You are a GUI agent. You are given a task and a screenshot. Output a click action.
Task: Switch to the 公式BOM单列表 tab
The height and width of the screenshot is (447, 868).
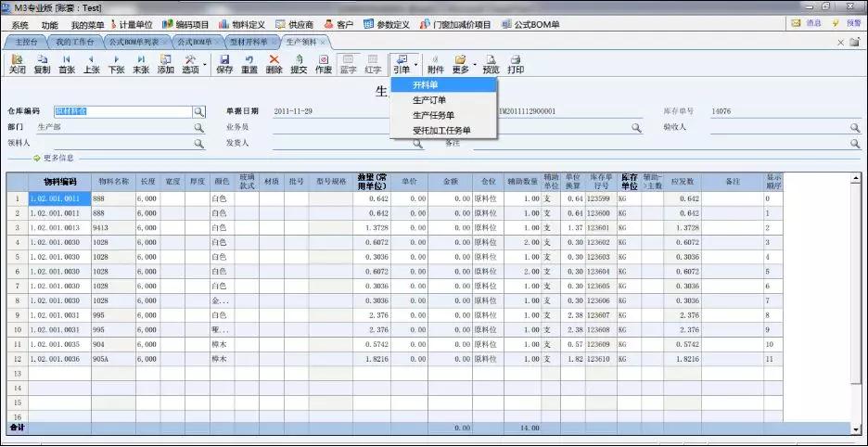click(x=135, y=42)
